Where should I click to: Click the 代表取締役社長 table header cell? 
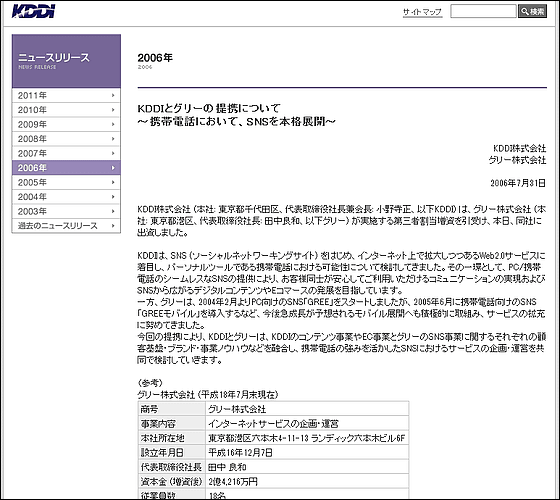pyautogui.click(x=172, y=467)
